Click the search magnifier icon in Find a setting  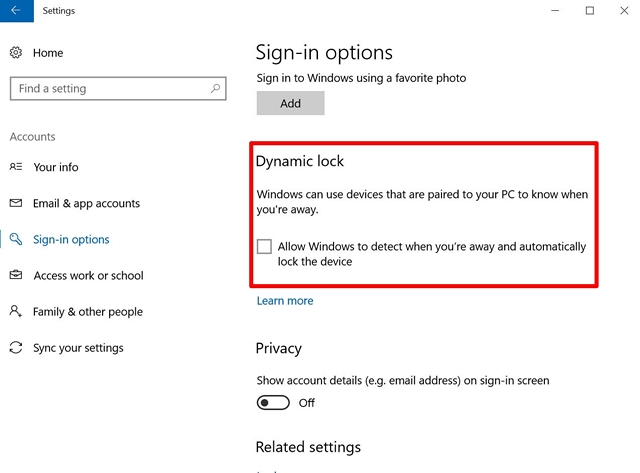(215, 88)
